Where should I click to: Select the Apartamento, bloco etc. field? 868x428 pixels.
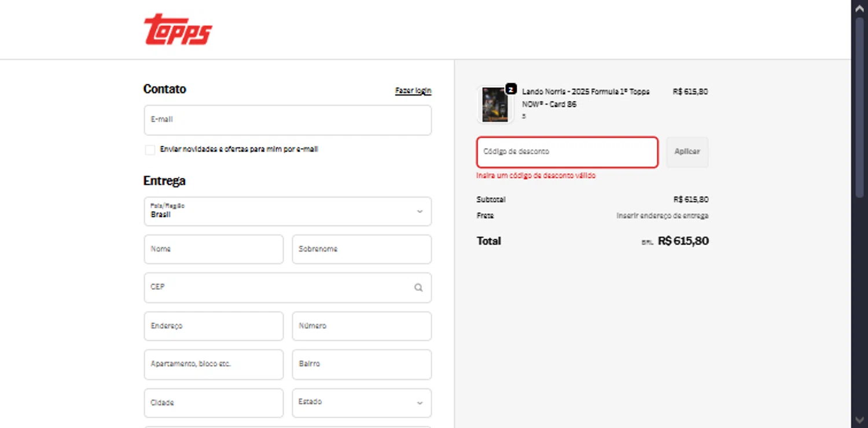click(x=214, y=364)
